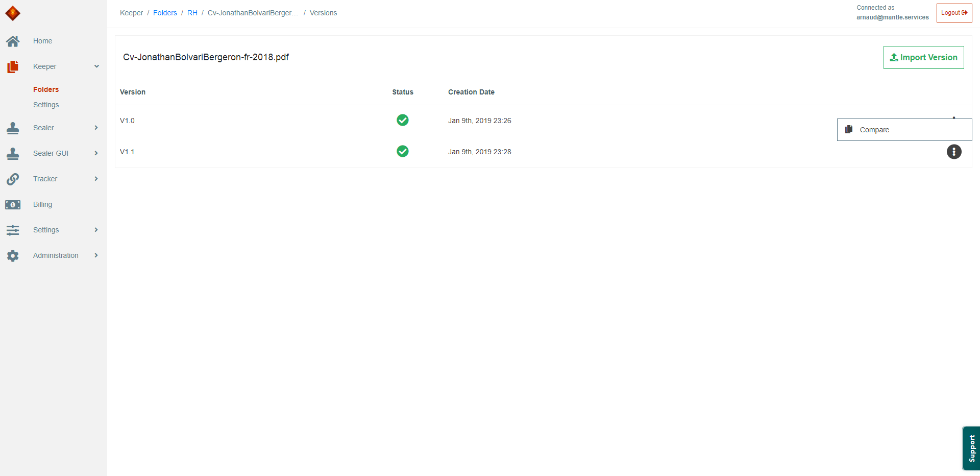This screenshot has height=476, width=980.
Task: Expand the Settings submenu arrow
Action: tap(96, 230)
